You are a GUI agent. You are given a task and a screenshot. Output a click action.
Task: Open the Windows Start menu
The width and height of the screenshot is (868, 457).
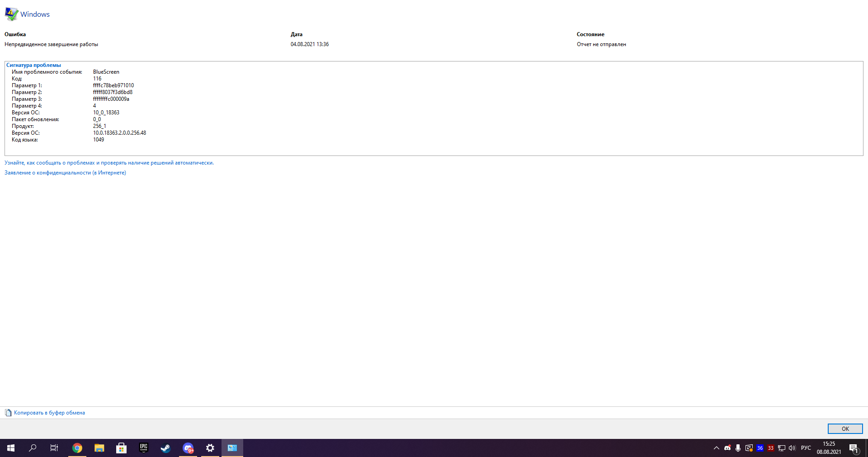[x=11, y=448]
